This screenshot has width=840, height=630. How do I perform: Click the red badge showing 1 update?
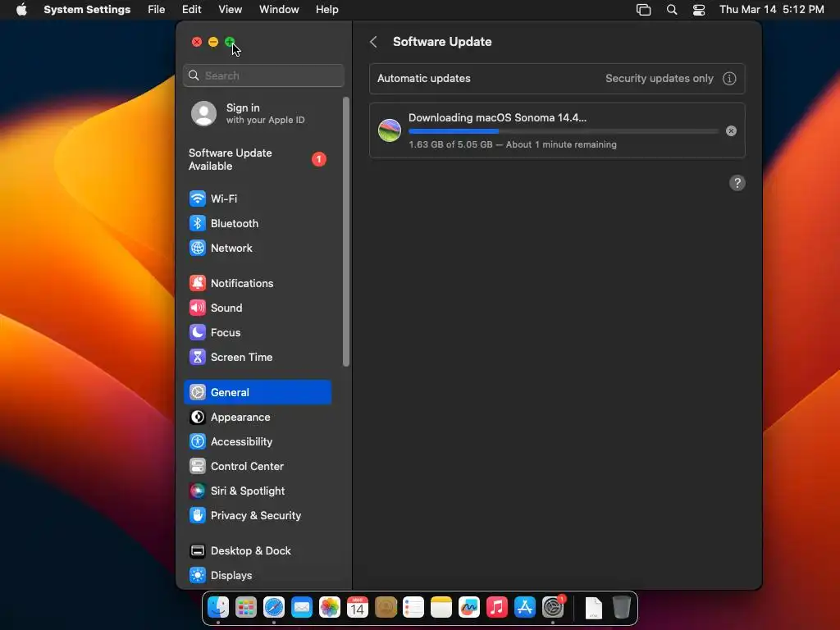(319, 159)
